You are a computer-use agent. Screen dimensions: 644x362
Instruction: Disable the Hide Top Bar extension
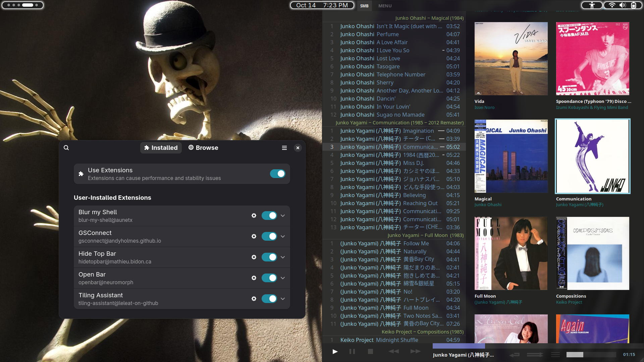[x=269, y=257]
